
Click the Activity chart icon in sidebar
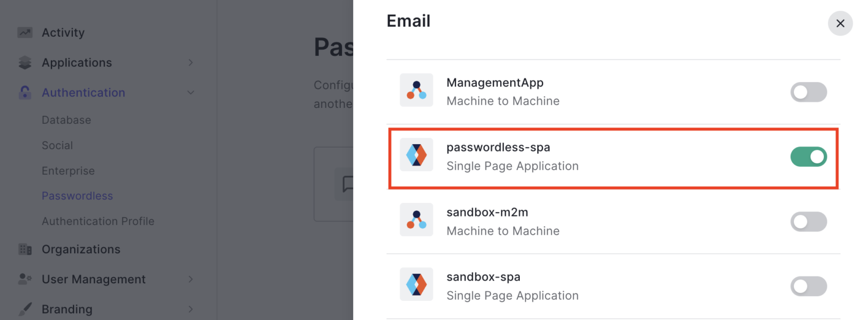pos(25,33)
